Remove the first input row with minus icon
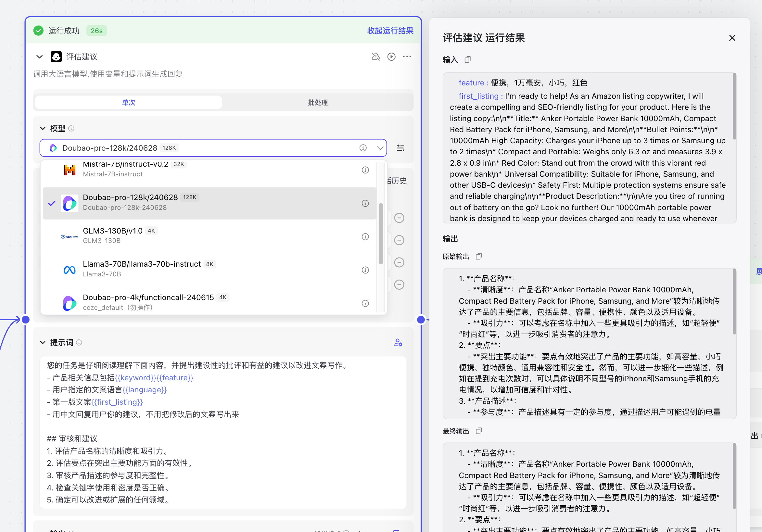The height and width of the screenshot is (532, 762). click(x=399, y=218)
